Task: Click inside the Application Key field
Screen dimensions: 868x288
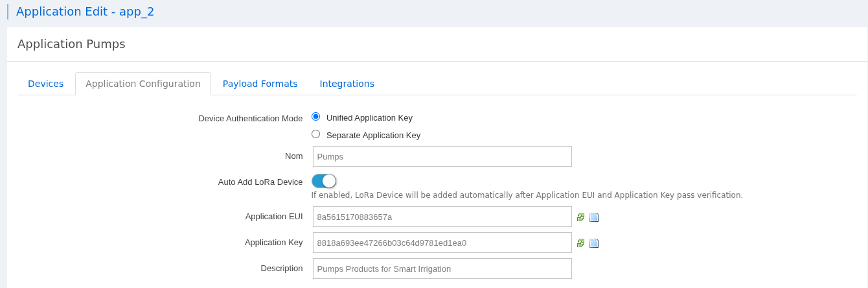Action: tap(442, 243)
